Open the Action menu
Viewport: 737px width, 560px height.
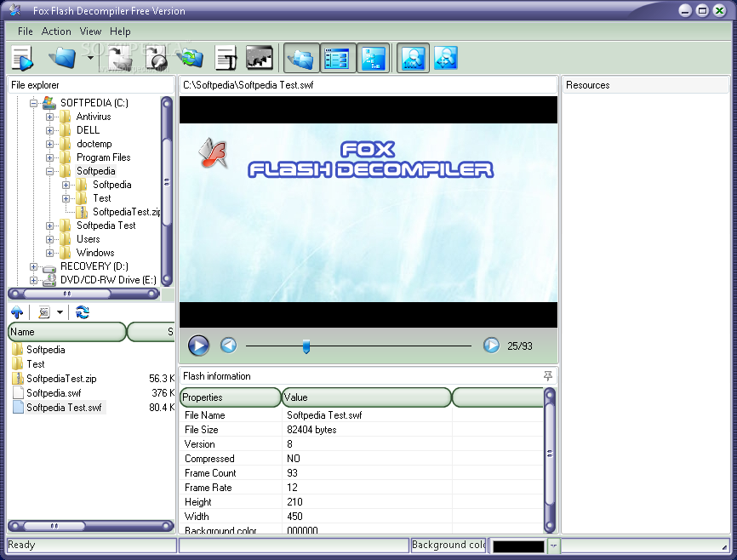click(x=56, y=31)
